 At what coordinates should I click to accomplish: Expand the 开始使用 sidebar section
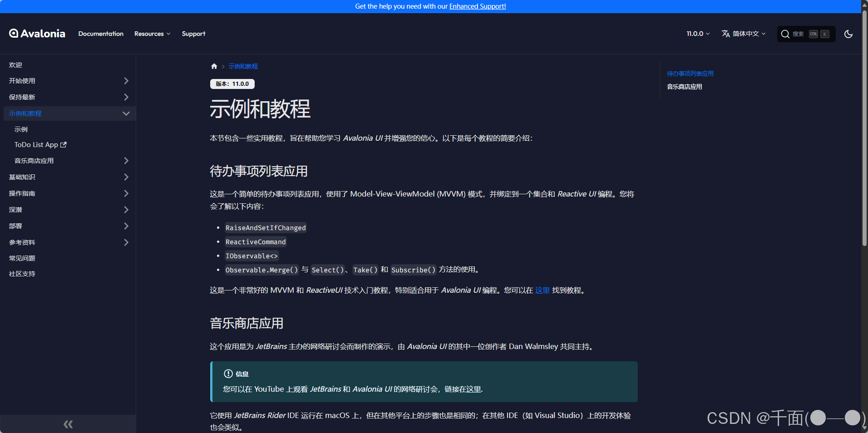click(x=126, y=80)
